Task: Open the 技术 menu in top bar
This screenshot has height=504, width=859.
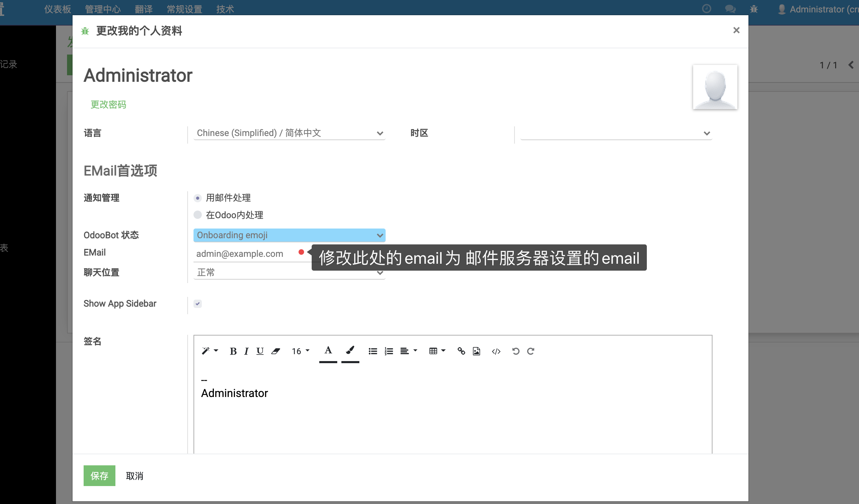Action: [x=225, y=9]
